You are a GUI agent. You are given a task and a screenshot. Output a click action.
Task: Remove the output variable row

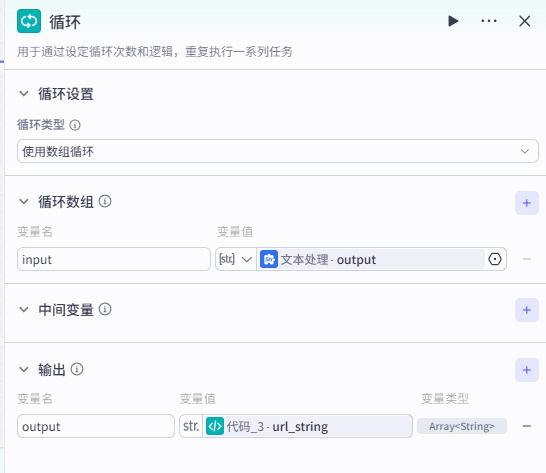tap(527, 426)
